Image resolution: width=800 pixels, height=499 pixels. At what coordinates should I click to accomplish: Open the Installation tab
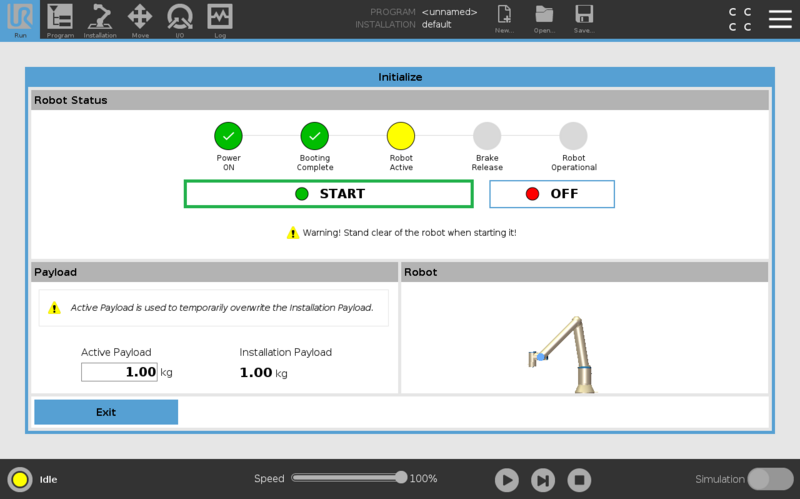(x=100, y=20)
